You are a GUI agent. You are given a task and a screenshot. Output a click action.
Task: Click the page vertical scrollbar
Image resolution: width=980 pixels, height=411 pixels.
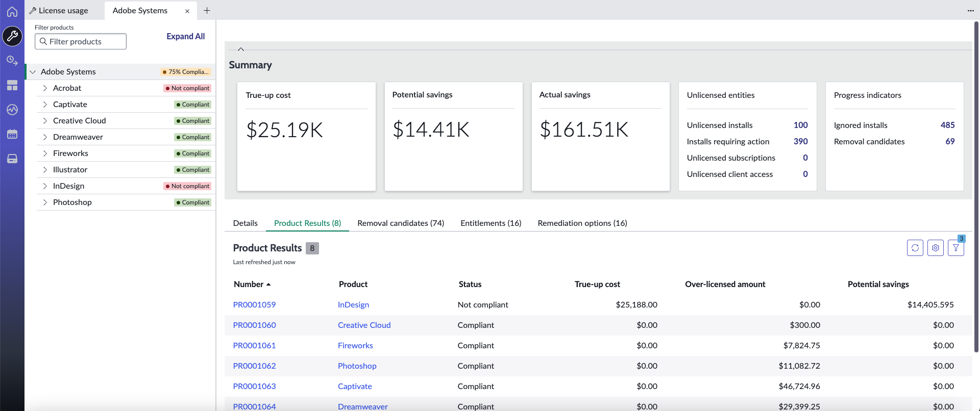click(x=976, y=187)
